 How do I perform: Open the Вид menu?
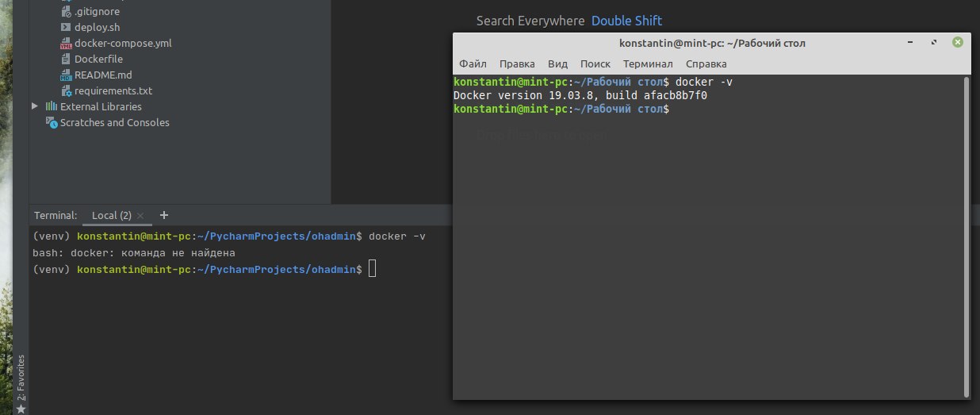558,63
